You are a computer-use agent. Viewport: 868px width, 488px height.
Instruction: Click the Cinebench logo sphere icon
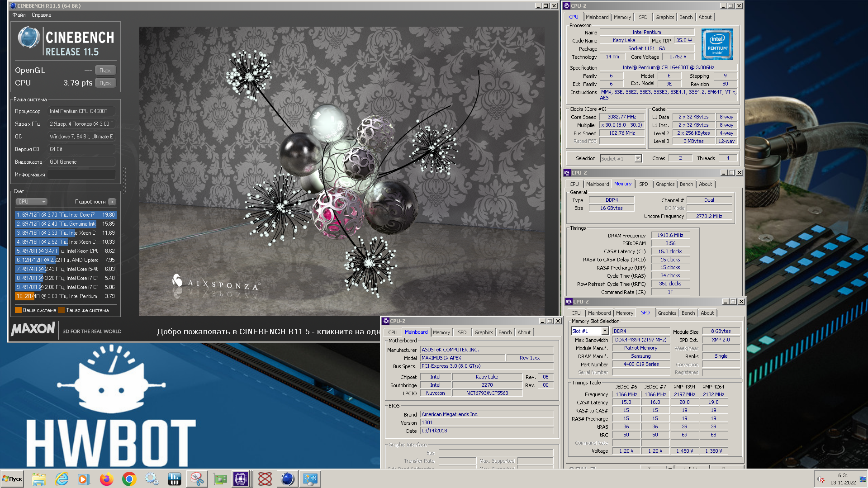point(28,38)
